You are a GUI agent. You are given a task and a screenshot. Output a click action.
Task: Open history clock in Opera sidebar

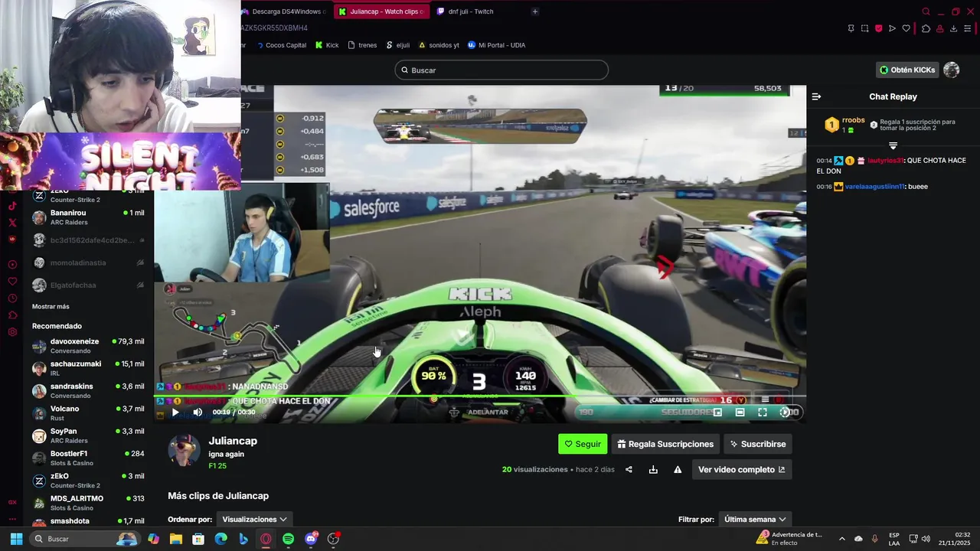(12, 298)
